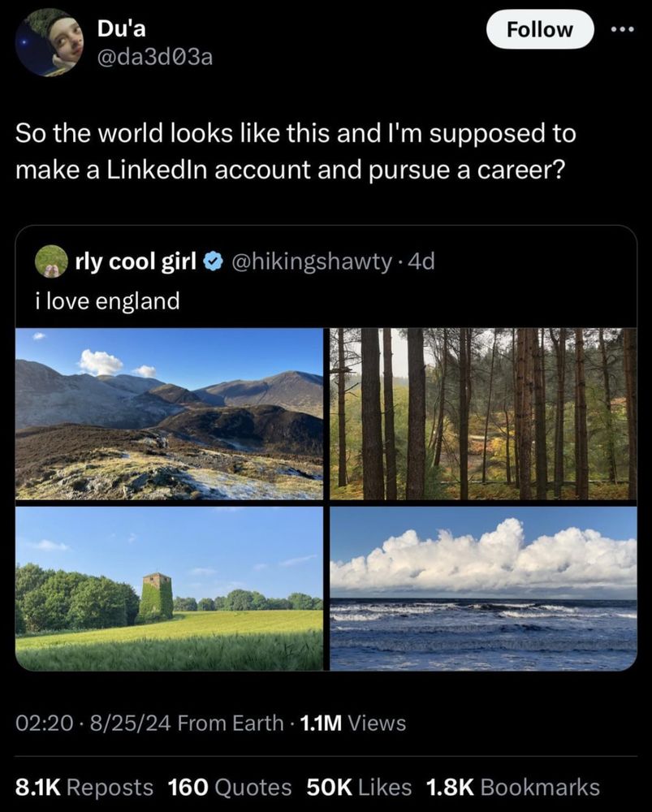View the 160 Quotes list
652x812 pixels.
(x=230, y=787)
